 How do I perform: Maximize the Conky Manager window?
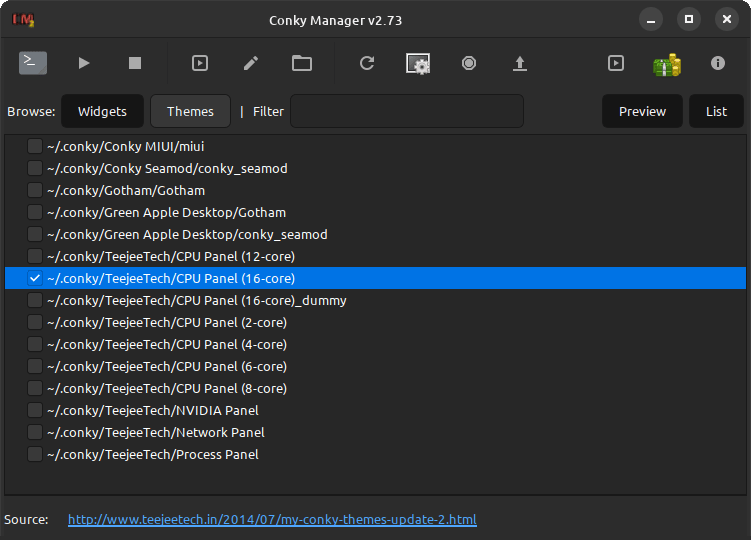(x=689, y=19)
